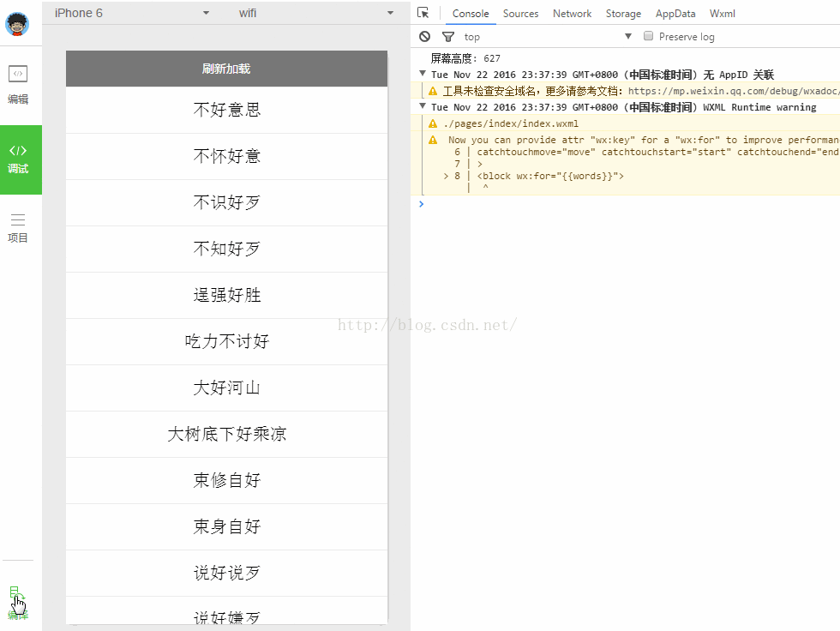Viewport: 840px width, 631px height.
Task: Clear the console with the ban icon
Action: (425, 37)
